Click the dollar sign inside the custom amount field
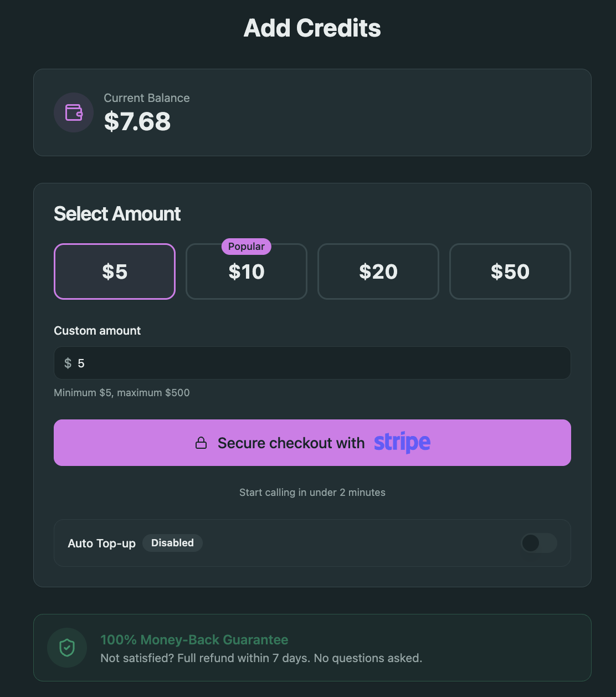Viewport: 616px width, 697px height. [68, 363]
